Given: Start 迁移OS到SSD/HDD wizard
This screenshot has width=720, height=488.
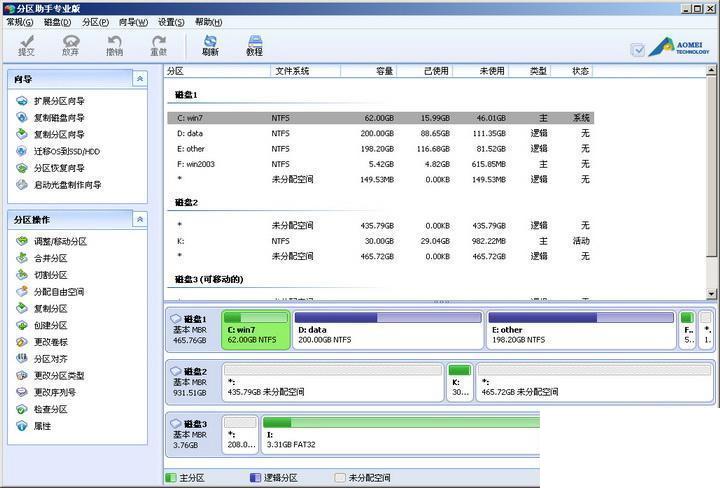Looking at the screenshot, I should pyautogui.click(x=67, y=151).
